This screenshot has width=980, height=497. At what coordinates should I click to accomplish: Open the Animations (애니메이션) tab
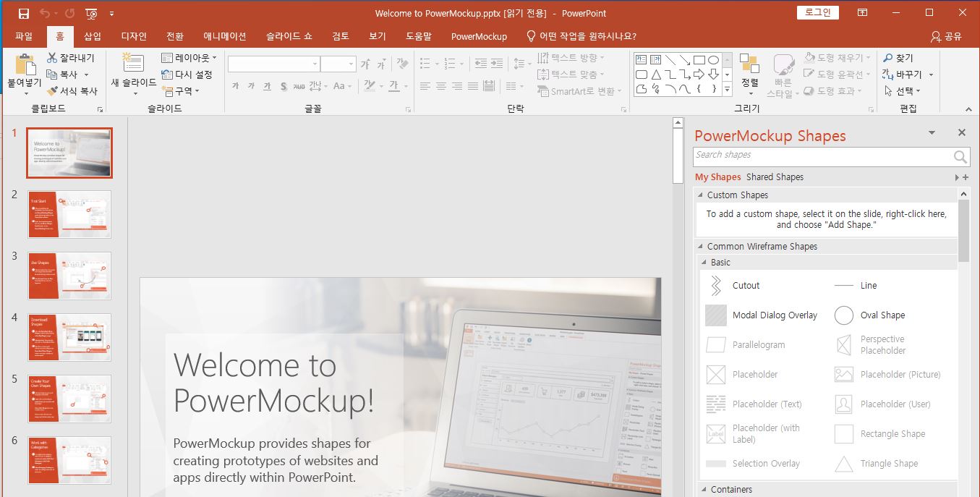pos(225,36)
